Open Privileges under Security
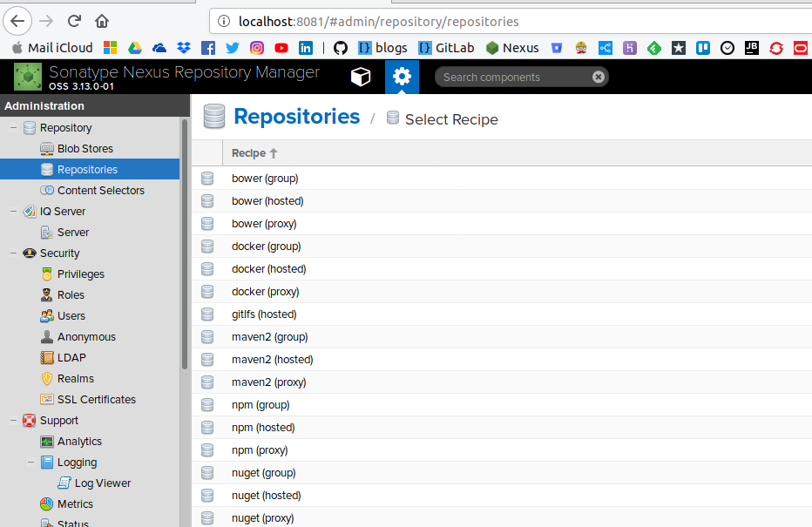The height and width of the screenshot is (527, 812). coord(90,274)
